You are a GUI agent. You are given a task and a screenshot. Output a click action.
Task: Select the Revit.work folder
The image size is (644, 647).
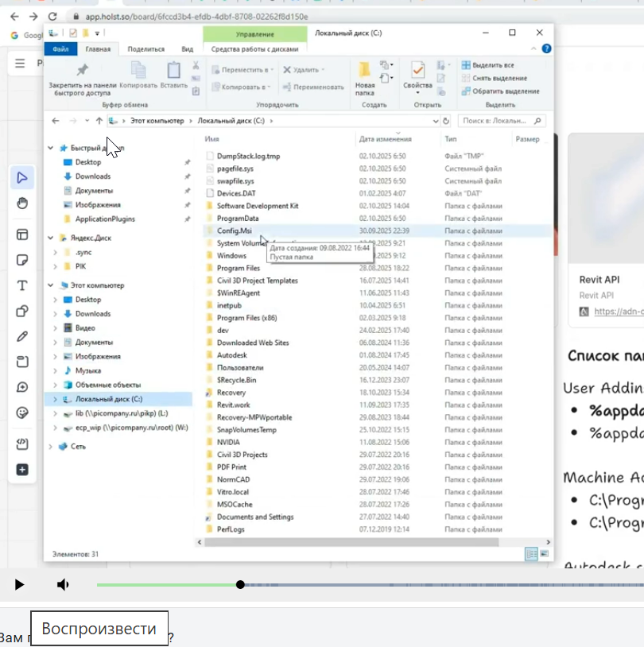point(233,405)
